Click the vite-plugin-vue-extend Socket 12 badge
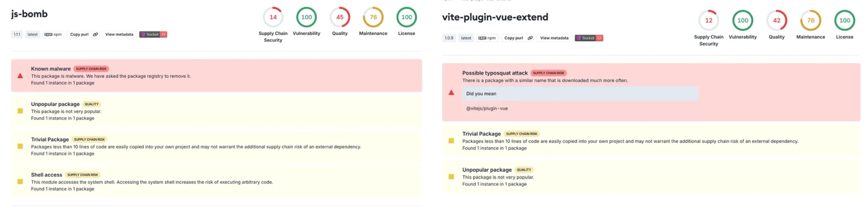868x208 pixels. pyautogui.click(x=589, y=38)
